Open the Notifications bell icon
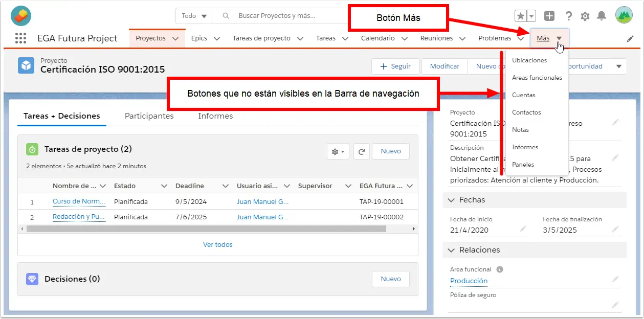The width and height of the screenshot is (644, 319). 602,16
